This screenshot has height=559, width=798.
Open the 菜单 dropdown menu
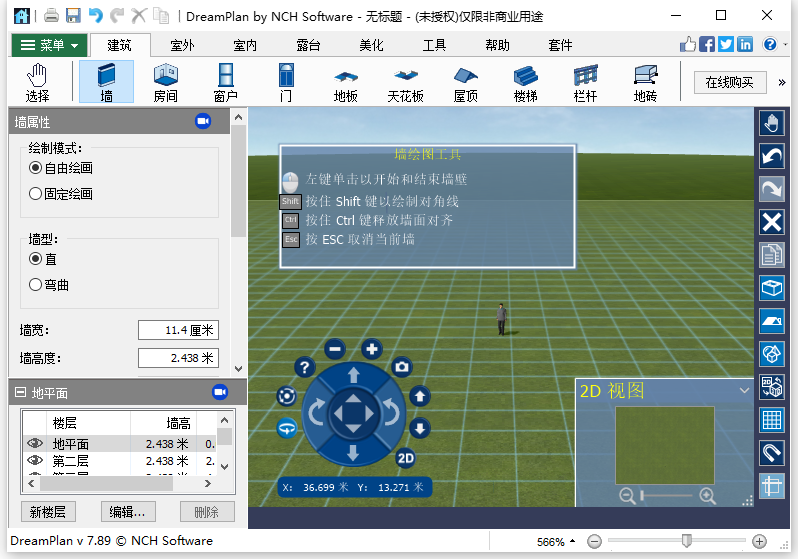(x=49, y=45)
